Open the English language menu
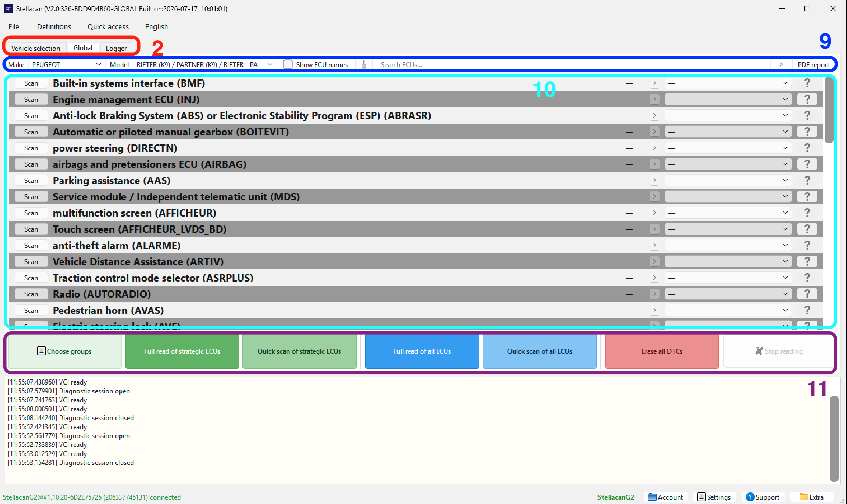847x504 pixels. 156,27
